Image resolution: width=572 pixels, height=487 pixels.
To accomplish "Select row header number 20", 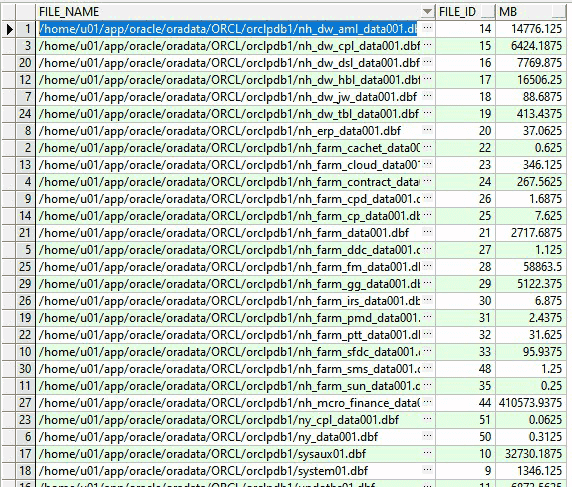I will pyautogui.click(x=25, y=63).
